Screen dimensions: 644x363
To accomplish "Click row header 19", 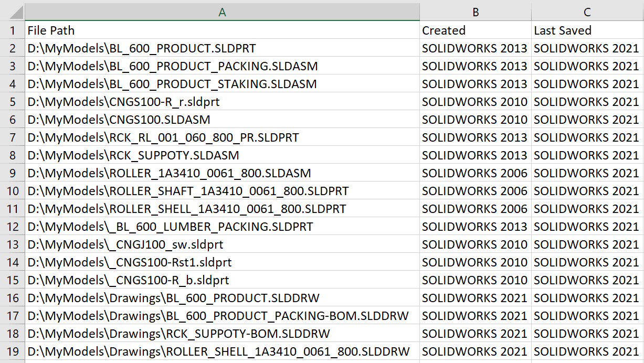I will point(12,351).
